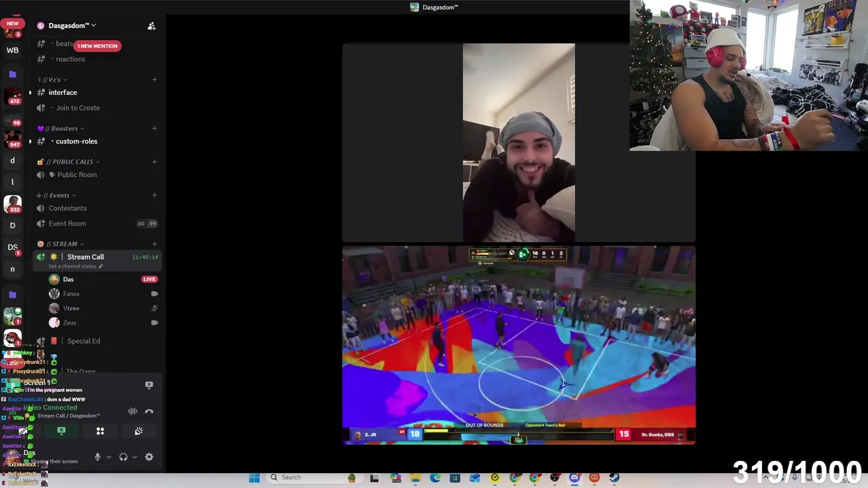Toggle microphone mute

click(x=97, y=457)
